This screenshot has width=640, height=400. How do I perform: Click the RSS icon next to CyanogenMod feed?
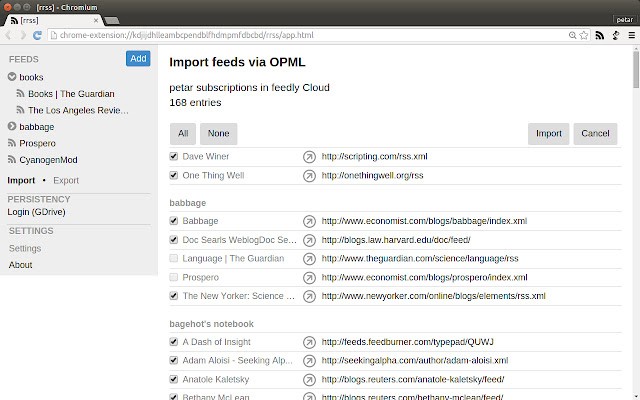pos(12,160)
